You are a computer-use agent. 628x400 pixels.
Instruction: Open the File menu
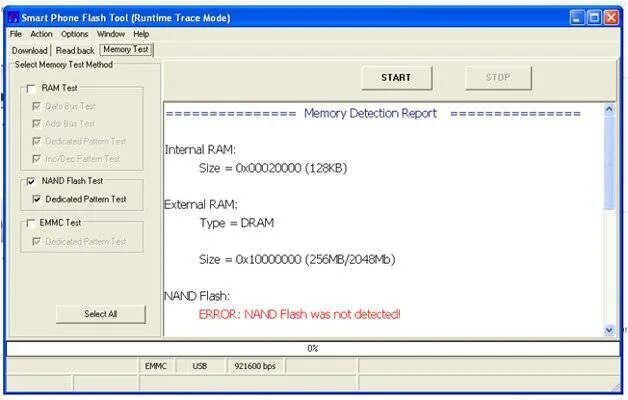pos(16,34)
